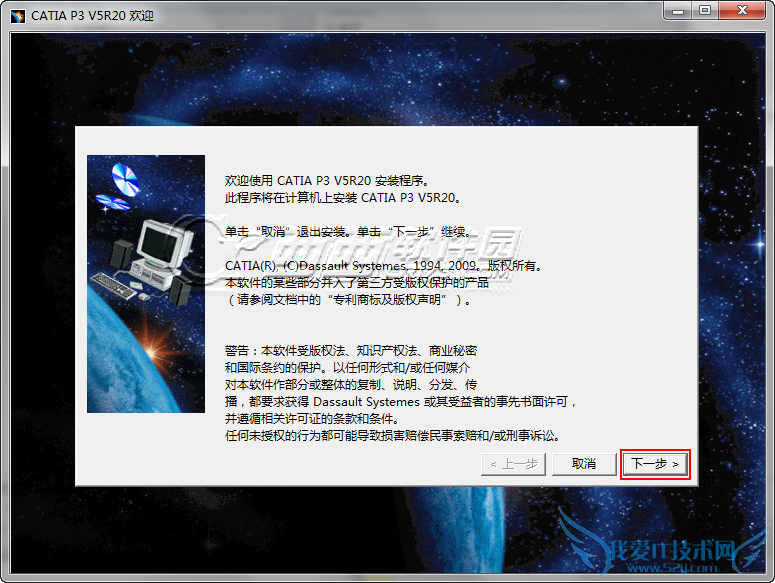Maximize the CATIA installer window
This screenshot has height=583, width=775.
(x=705, y=11)
